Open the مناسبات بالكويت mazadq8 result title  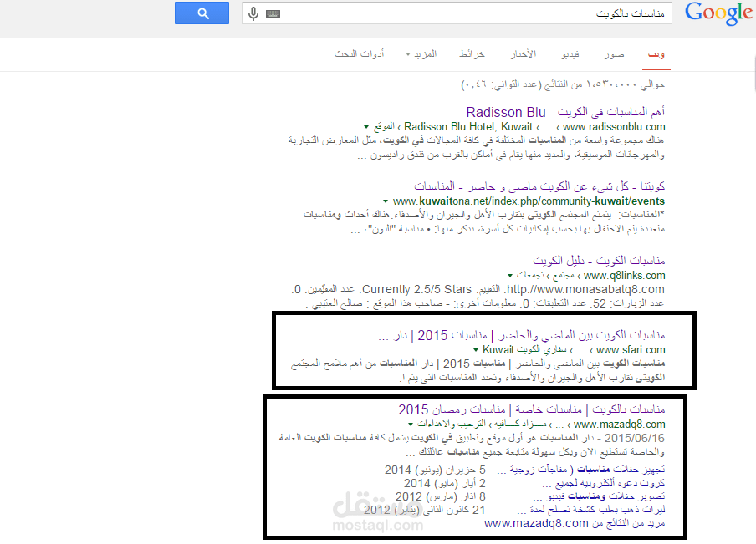(x=524, y=409)
